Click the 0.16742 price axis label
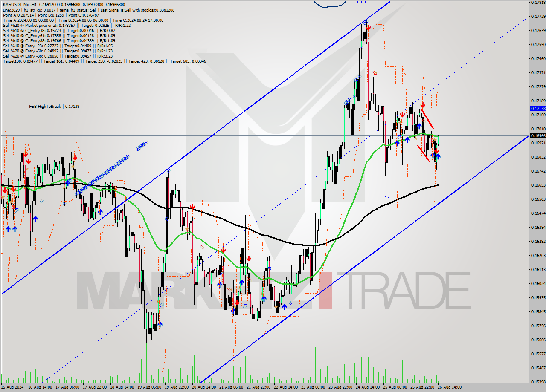The width and height of the screenshot is (546, 392). 539,171
